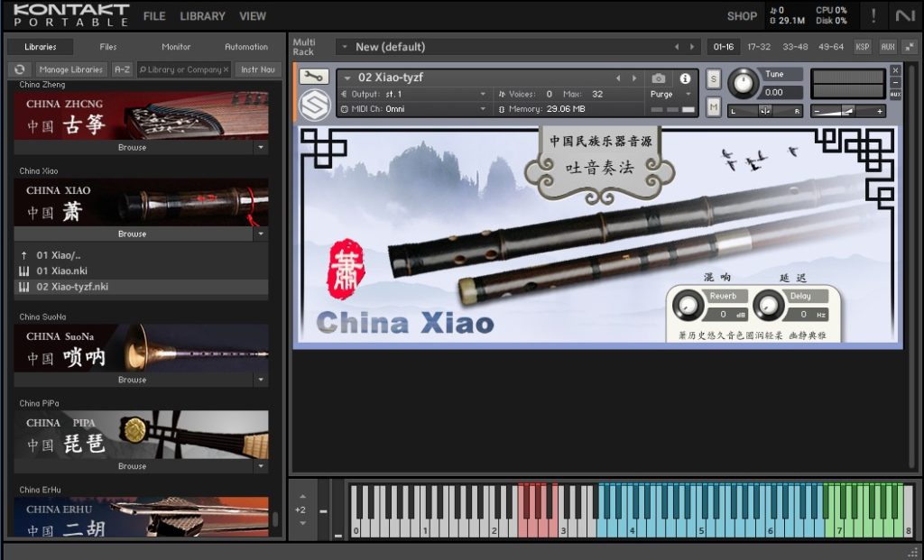The width and height of the screenshot is (924, 560).
Task: Open the instrument edit wrench
Action: tap(313, 77)
